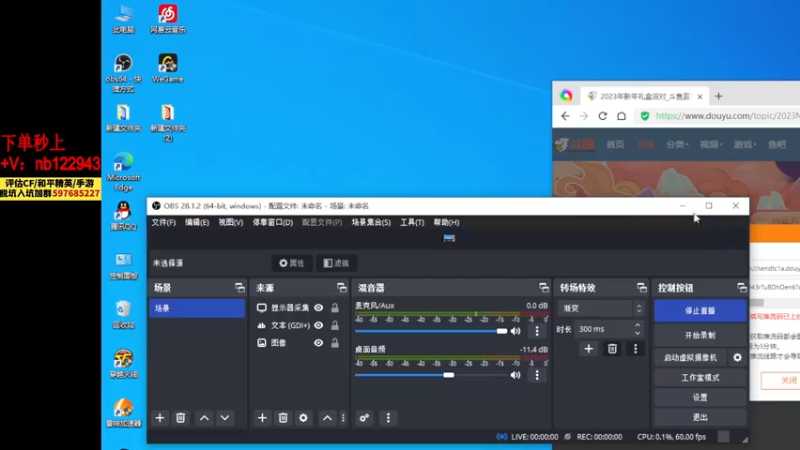Toggle lock on 图像 source
The height and width of the screenshot is (450, 800).
pos(335,343)
